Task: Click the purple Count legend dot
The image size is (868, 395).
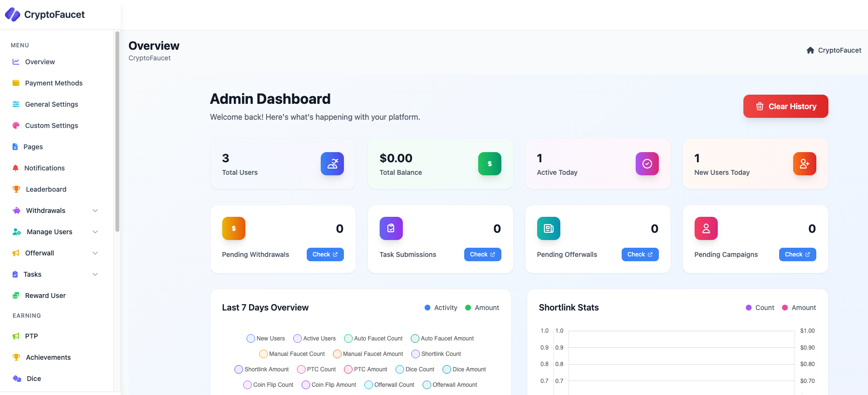Action: (x=749, y=308)
